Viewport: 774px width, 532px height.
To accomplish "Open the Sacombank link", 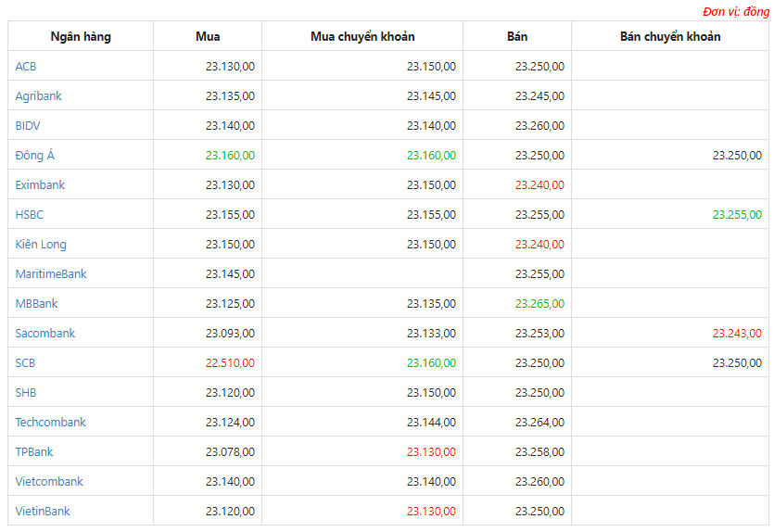I will [45, 333].
